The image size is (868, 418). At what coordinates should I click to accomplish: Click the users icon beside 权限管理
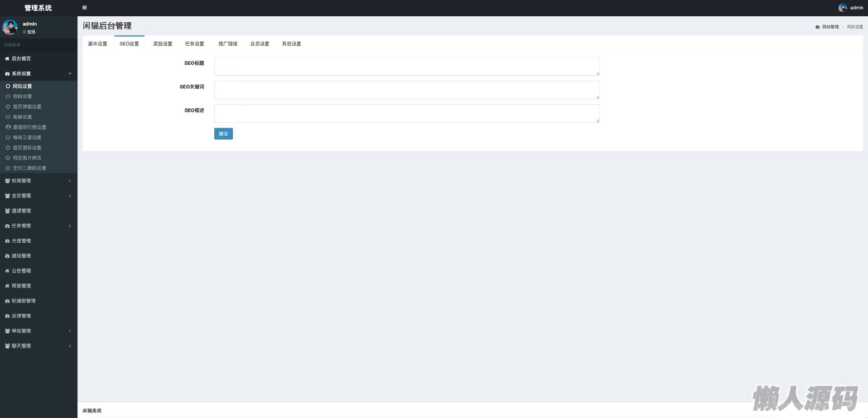[7, 181]
